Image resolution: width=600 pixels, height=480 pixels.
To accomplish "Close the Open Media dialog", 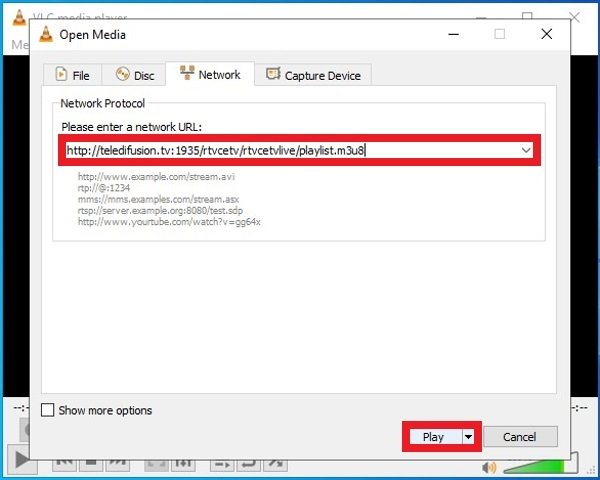I will [x=547, y=34].
